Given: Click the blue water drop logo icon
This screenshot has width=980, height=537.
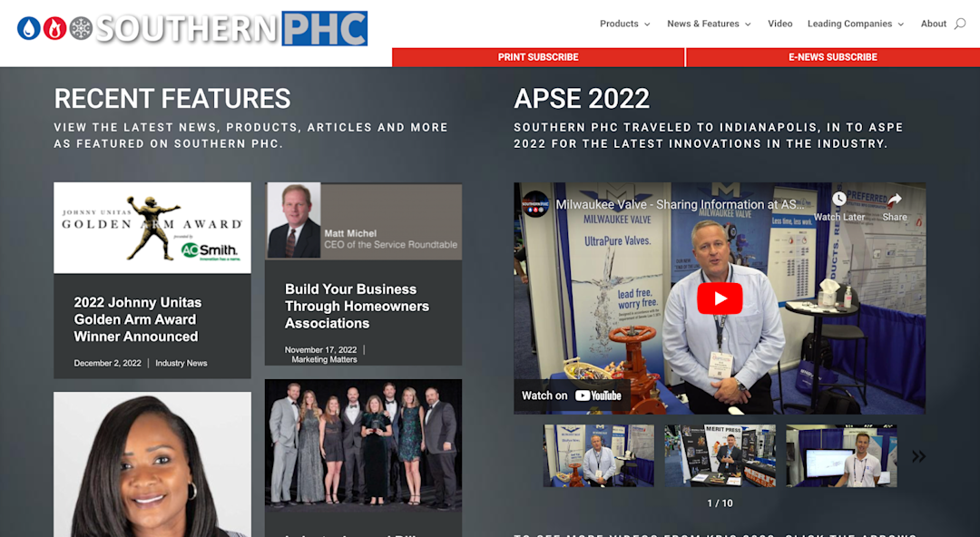Looking at the screenshot, I should [29, 28].
